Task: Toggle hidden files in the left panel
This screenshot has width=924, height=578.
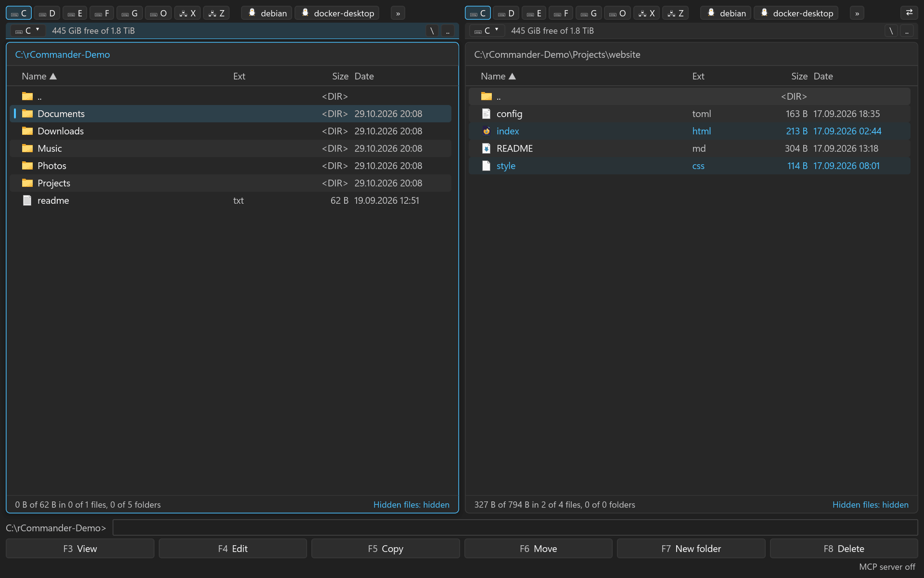Action: point(411,504)
